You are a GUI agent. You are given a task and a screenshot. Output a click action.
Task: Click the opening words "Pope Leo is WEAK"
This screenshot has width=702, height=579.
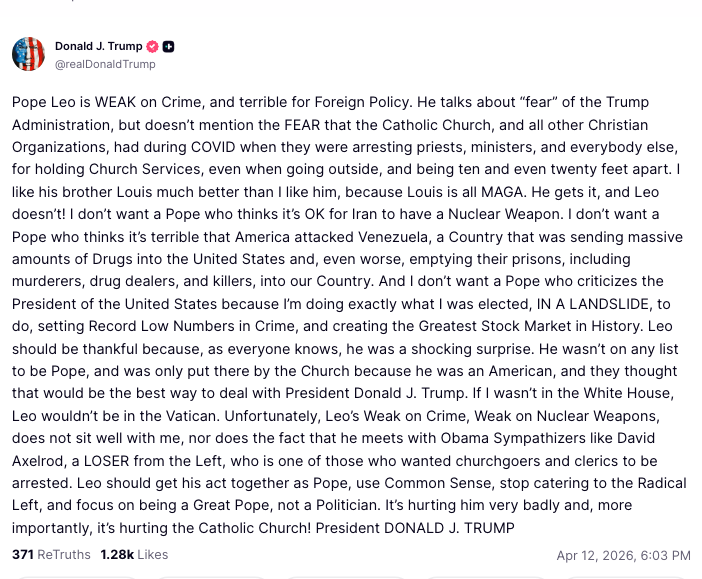pos(66,103)
